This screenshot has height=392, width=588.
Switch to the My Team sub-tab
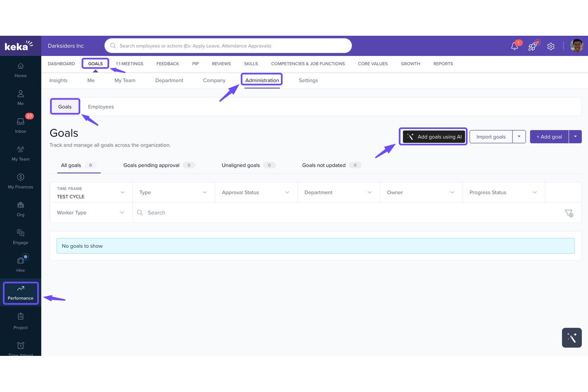[x=125, y=80]
